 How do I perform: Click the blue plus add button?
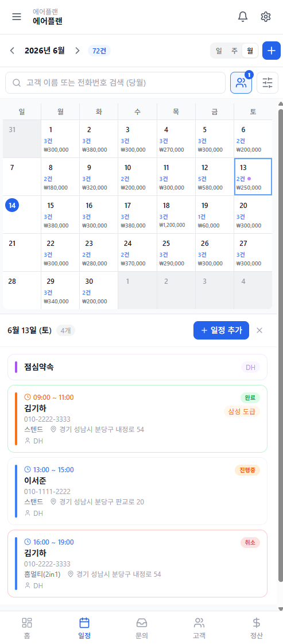click(271, 51)
